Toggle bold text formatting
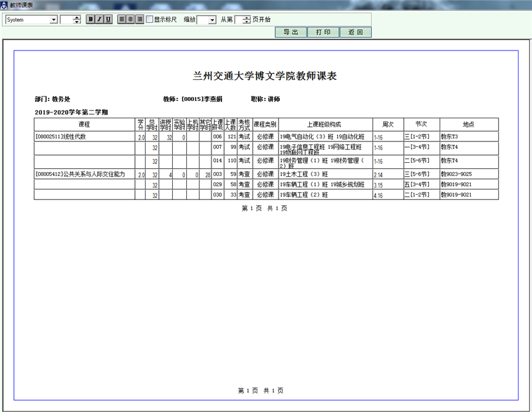Viewport: 532px width, 412px height. pyautogui.click(x=91, y=19)
